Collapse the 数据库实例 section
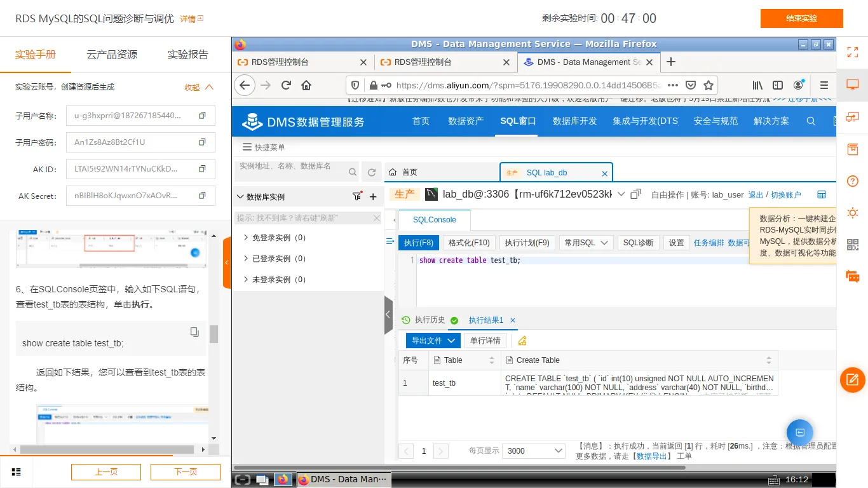 pos(240,197)
